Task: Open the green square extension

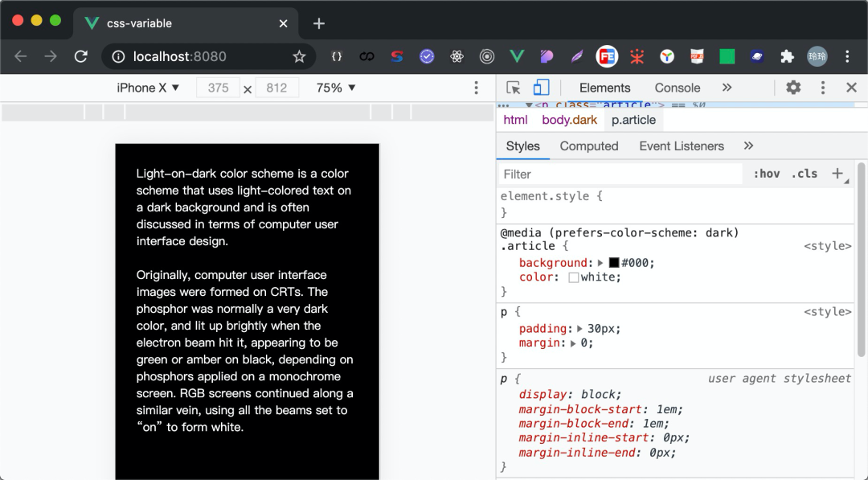Action: 727,56
